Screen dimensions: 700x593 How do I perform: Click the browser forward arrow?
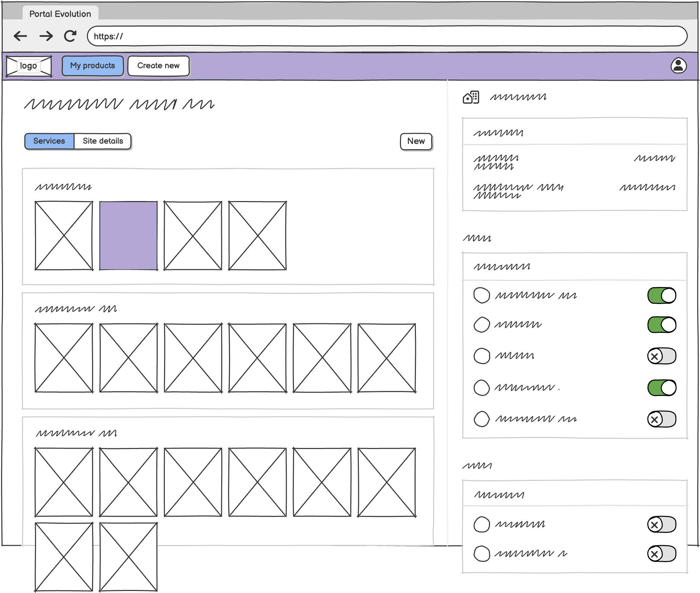46,36
